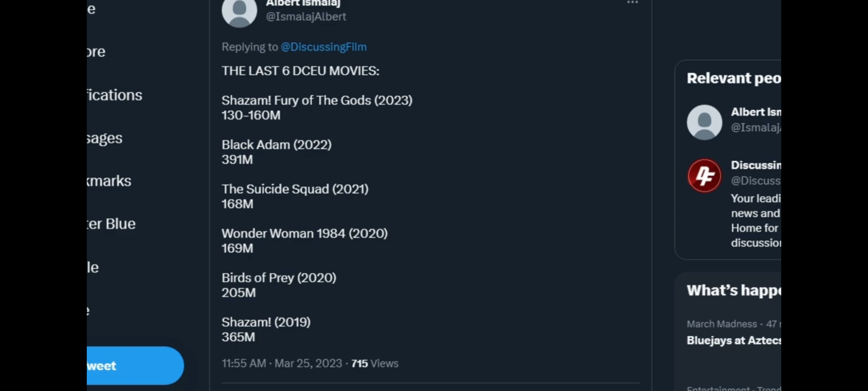The width and height of the screenshot is (868, 391).
Task: Select Twitter Blue in the sidebar
Action: (x=111, y=224)
